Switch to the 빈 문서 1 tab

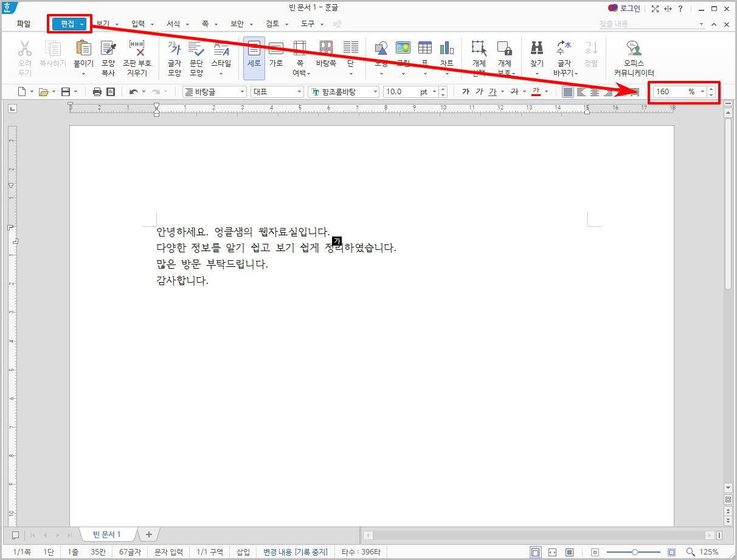click(x=106, y=534)
